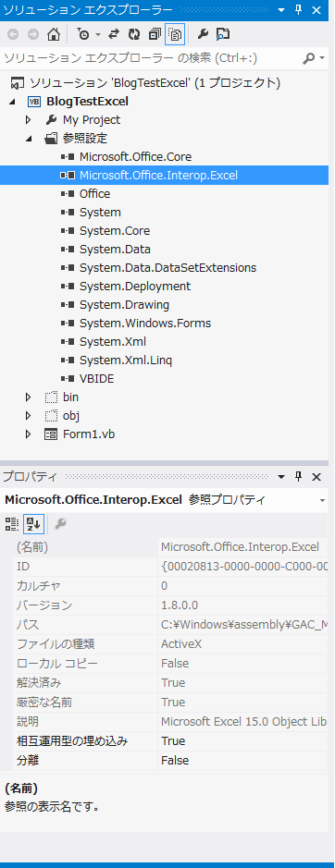Toggle the Show All Files button
335x868 pixels.
[x=175, y=34]
